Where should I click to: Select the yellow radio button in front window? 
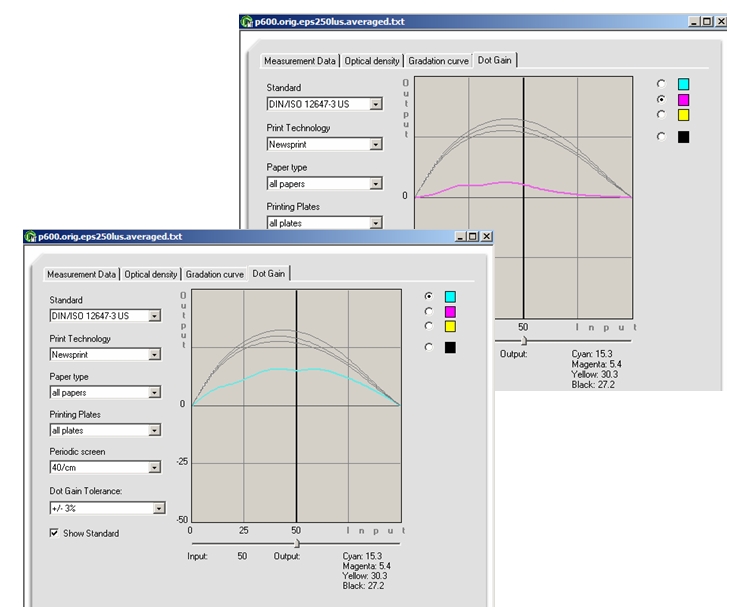click(x=429, y=326)
